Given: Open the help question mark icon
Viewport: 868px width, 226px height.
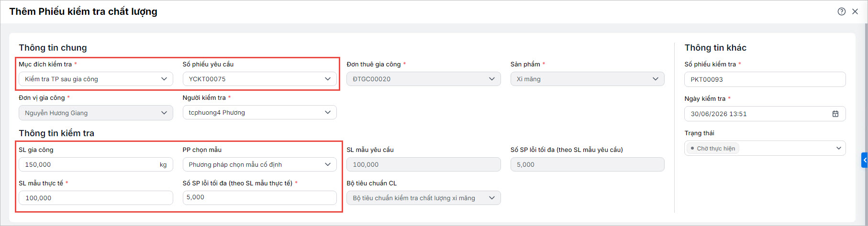Looking at the screenshot, I should click(842, 11).
